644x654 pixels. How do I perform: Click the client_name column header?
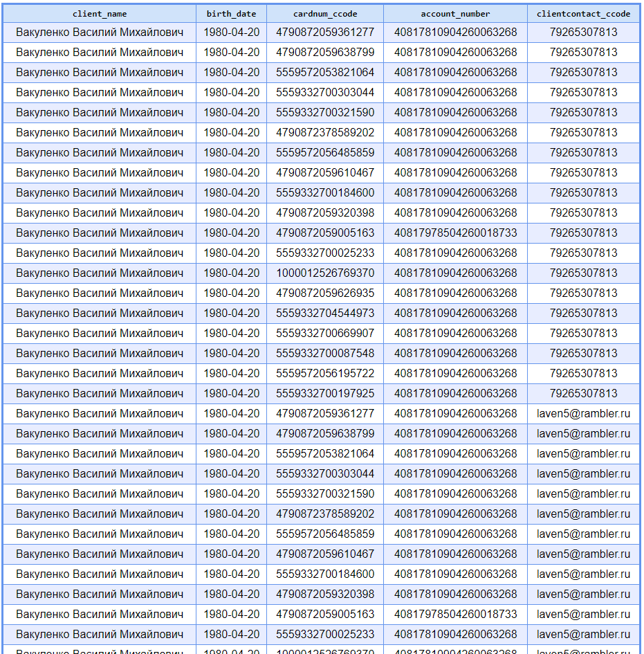click(x=100, y=14)
